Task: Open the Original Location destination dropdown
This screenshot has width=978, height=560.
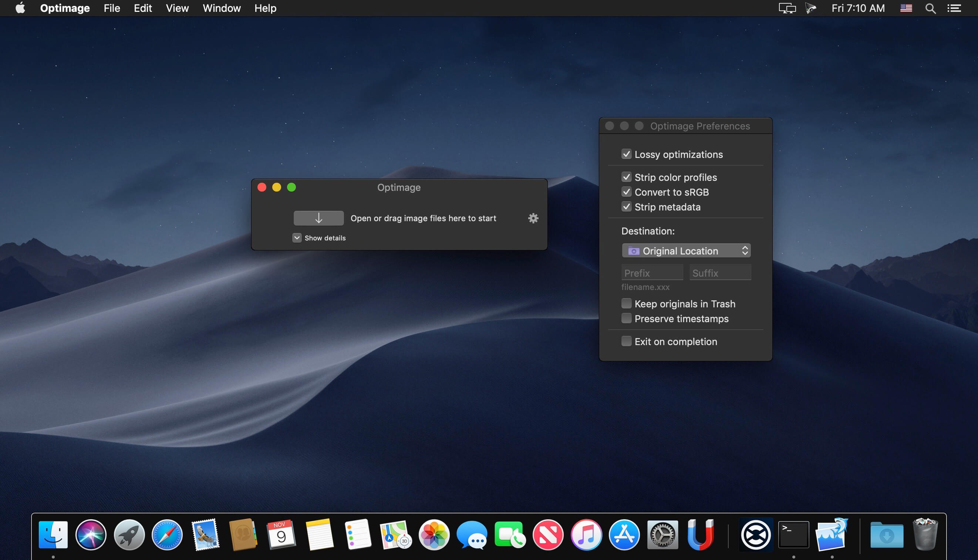Action: click(x=686, y=251)
